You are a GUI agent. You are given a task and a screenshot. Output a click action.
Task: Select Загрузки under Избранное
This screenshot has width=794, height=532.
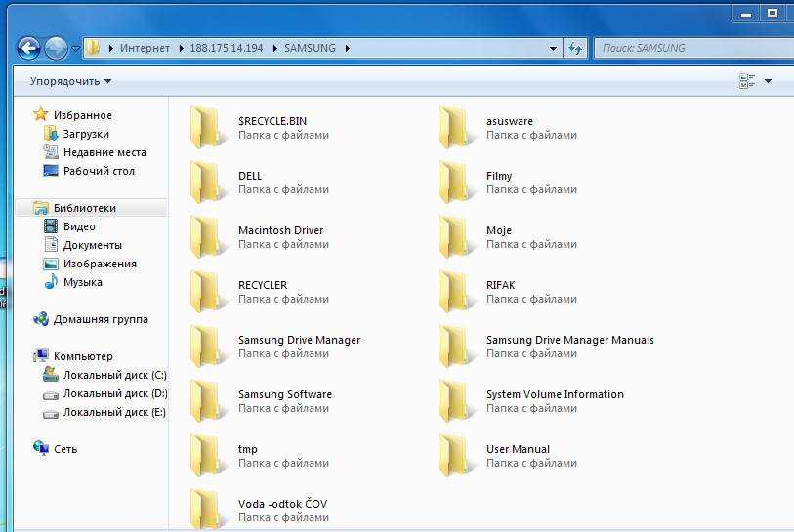86,134
